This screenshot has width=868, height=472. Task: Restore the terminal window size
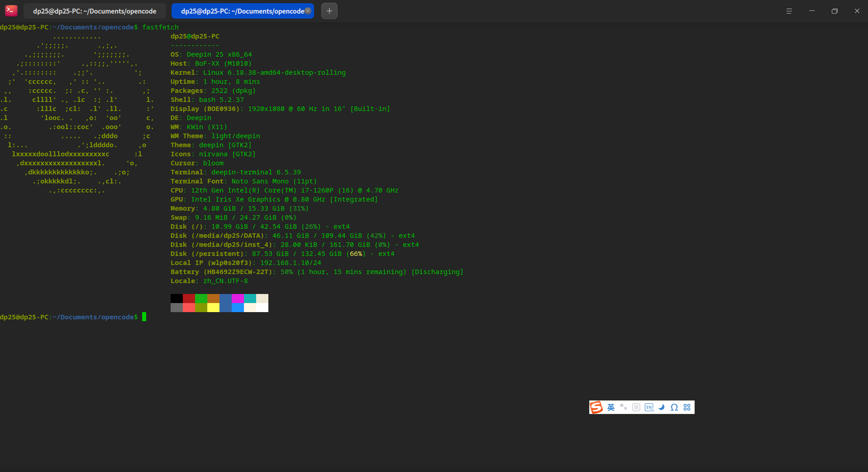[x=835, y=11]
